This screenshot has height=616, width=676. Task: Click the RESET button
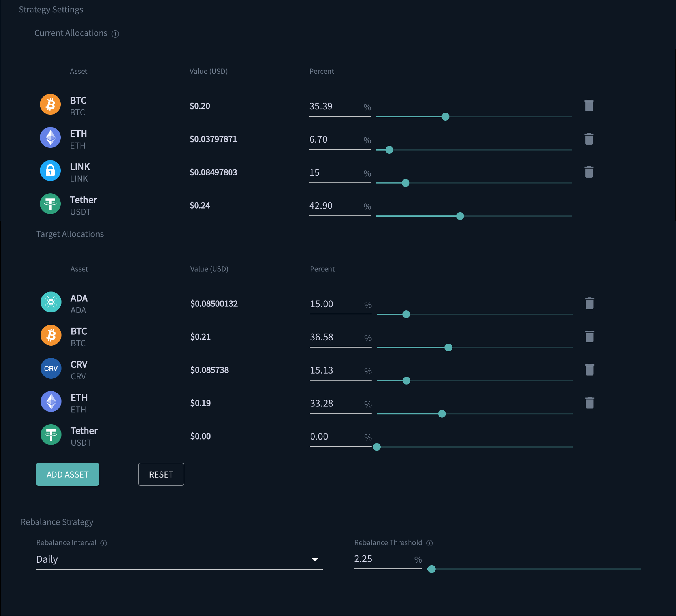pyautogui.click(x=161, y=474)
